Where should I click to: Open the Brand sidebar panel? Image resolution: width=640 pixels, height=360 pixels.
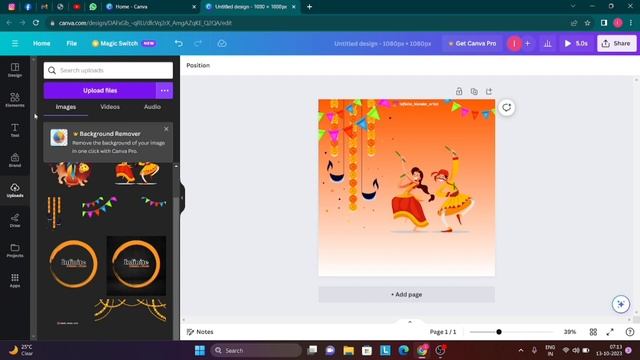(x=15, y=160)
